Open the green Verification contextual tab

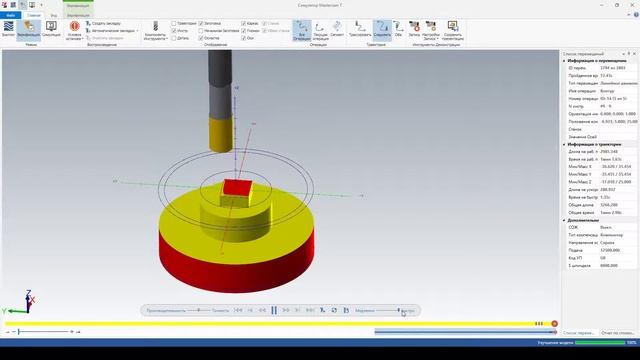(x=78, y=15)
